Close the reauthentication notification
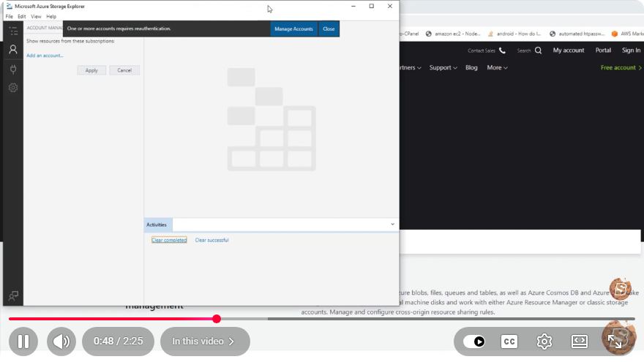This screenshot has height=362, width=644. tap(329, 29)
